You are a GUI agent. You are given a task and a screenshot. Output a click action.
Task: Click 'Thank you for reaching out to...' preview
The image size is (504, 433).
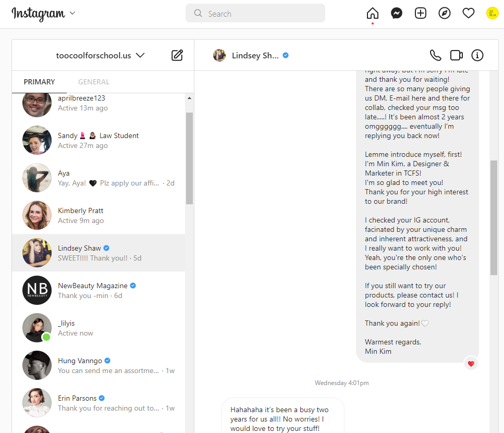tap(108, 408)
